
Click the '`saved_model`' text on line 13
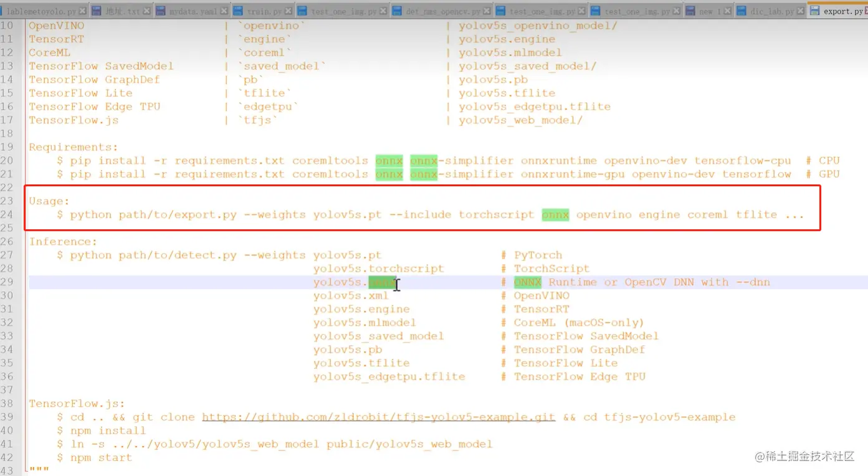pyautogui.click(x=282, y=66)
